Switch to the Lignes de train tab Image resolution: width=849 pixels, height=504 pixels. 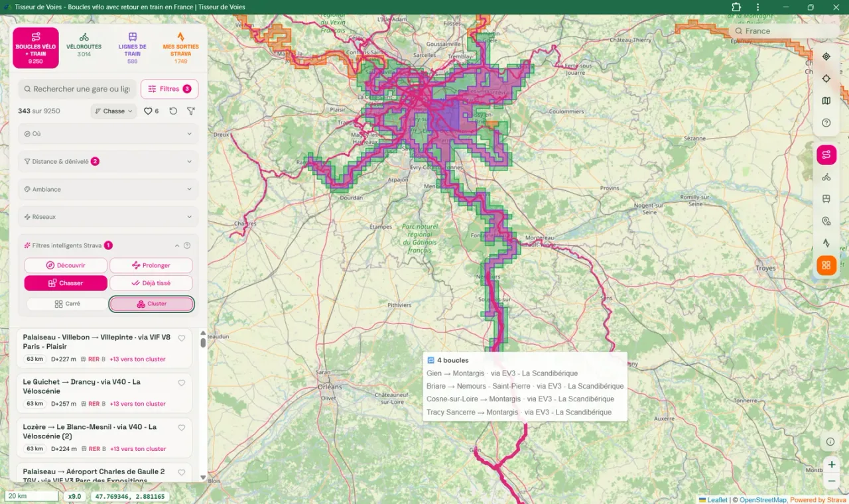(x=133, y=48)
